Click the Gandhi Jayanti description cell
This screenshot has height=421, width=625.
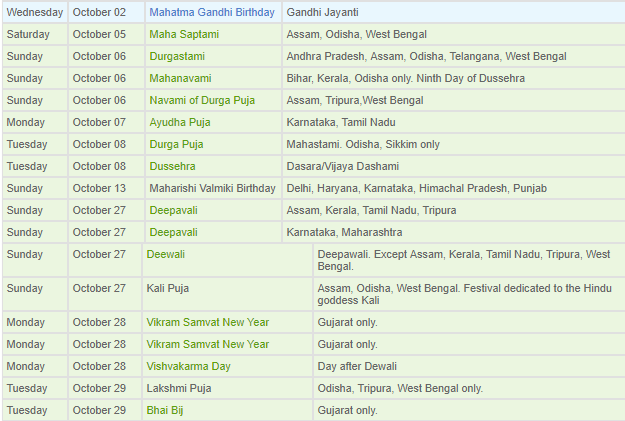(x=454, y=12)
